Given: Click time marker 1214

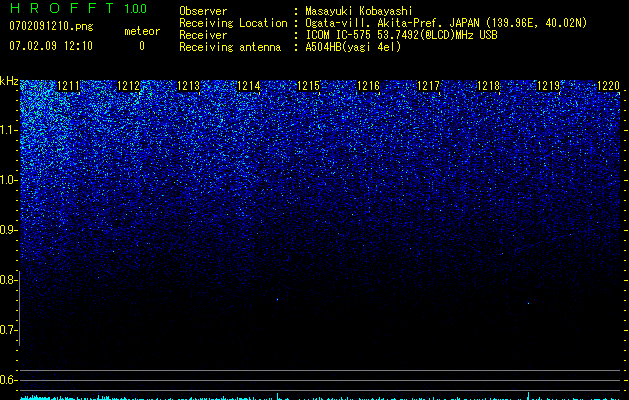Looking at the screenshot, I should tap(248, 86).
